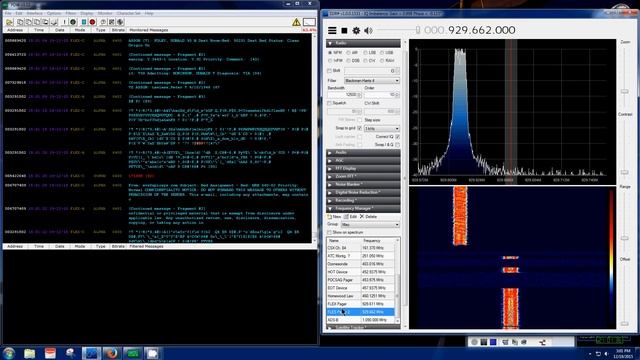This screenshot has width=640, height=360.
Task: Toggle Swap I & Q checkbox
Action: [397, 145]
